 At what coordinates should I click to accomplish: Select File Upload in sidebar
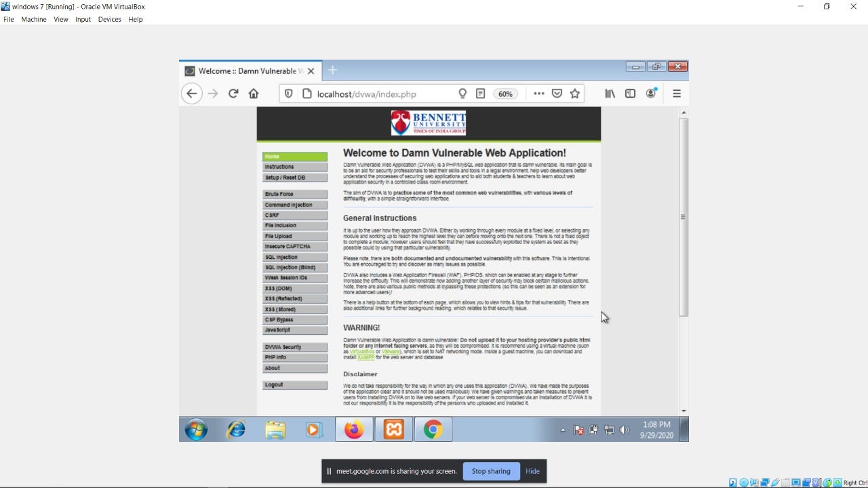tap(295, 236)
